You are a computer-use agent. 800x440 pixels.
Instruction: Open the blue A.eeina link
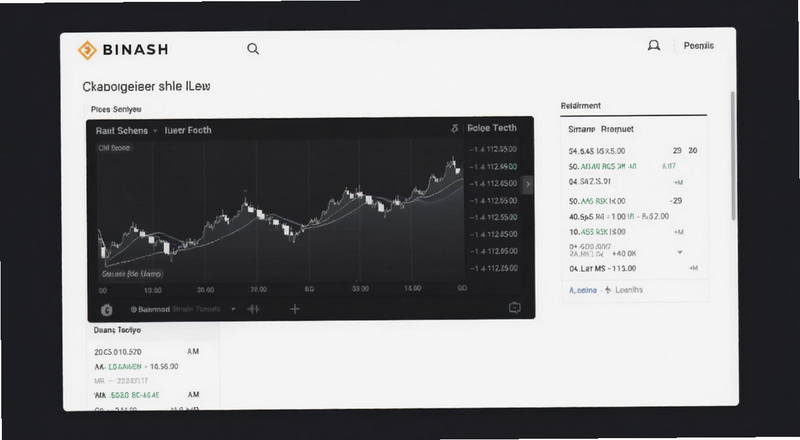583,290
